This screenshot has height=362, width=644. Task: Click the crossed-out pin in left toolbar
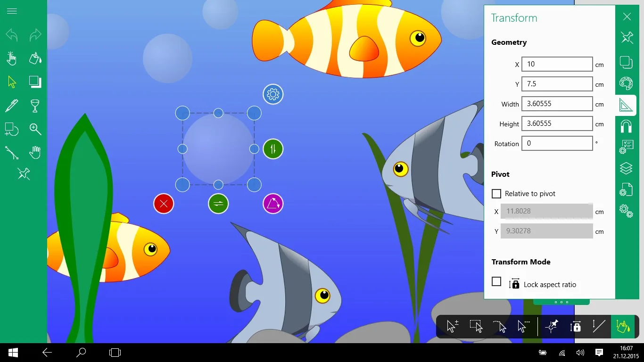pos(24,174)
